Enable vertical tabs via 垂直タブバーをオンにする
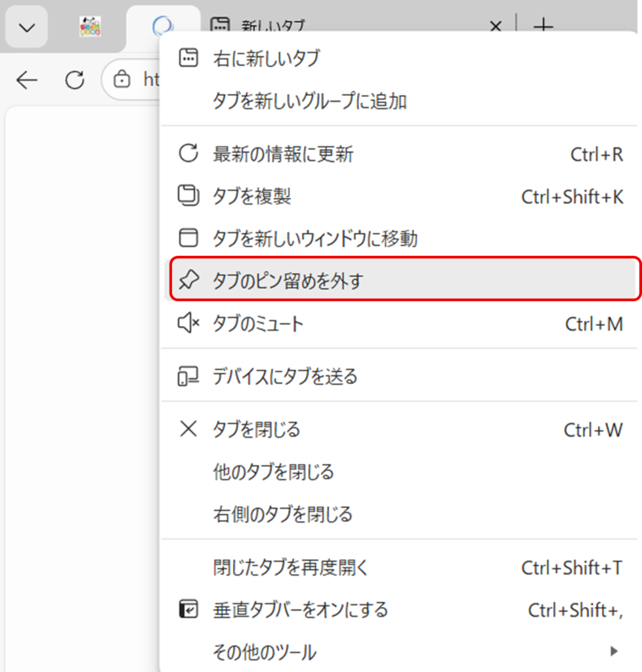642x672 pixels. [300, 610]
